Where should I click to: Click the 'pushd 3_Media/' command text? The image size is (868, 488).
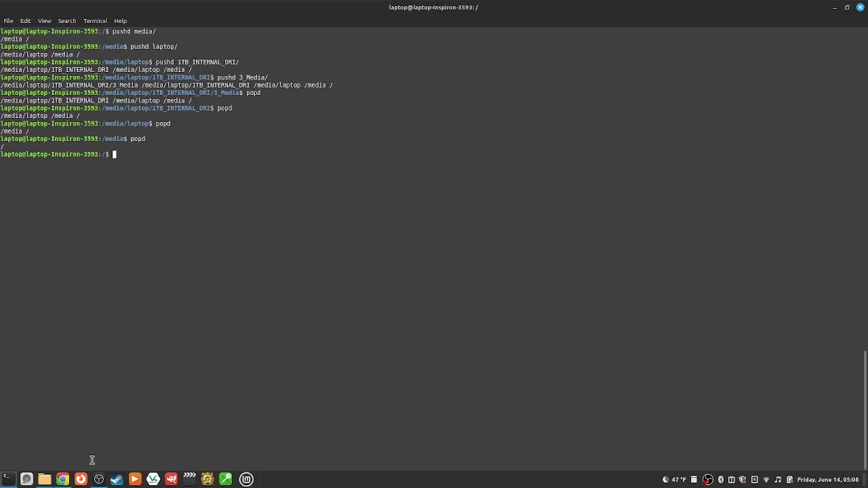[243, 78]
